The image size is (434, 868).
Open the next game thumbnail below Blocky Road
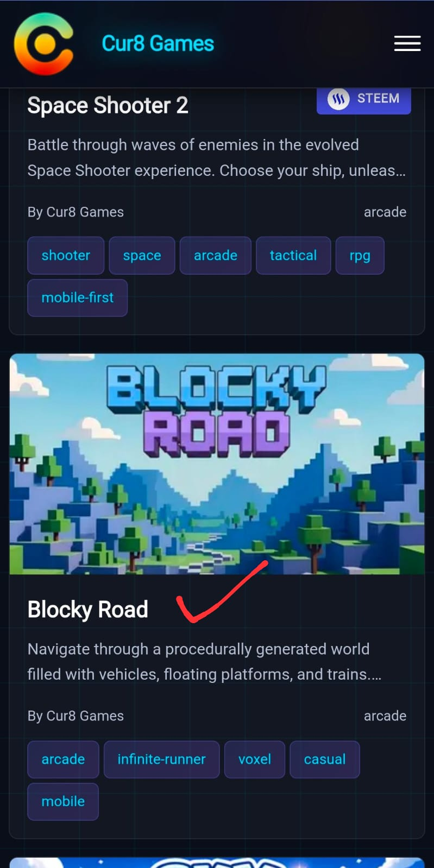[217, 863]
